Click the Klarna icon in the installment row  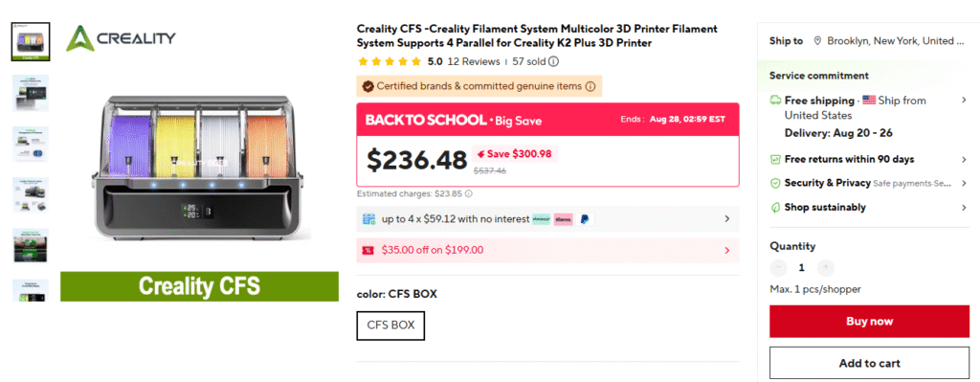point(563,219)
